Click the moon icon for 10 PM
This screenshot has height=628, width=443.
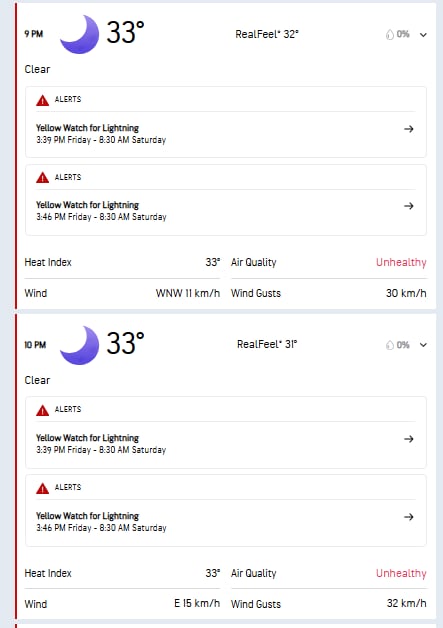pyautogui.click(x=80, y=345)
